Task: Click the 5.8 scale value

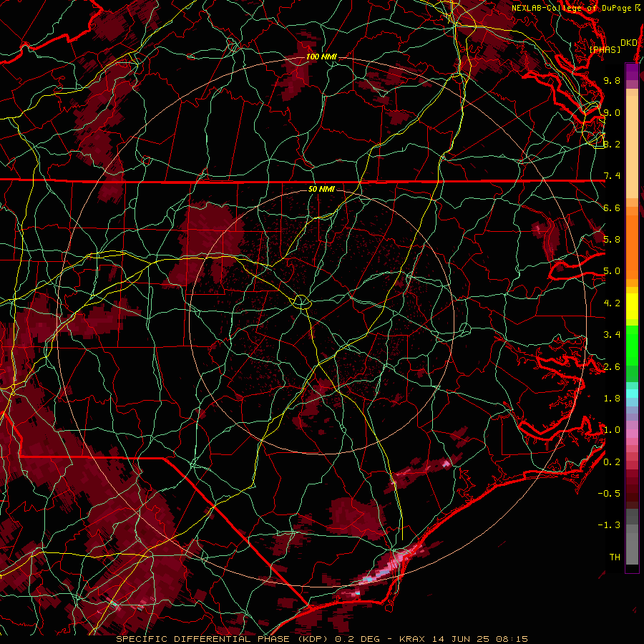Action: pyautogui.click(x=612, y=240)
